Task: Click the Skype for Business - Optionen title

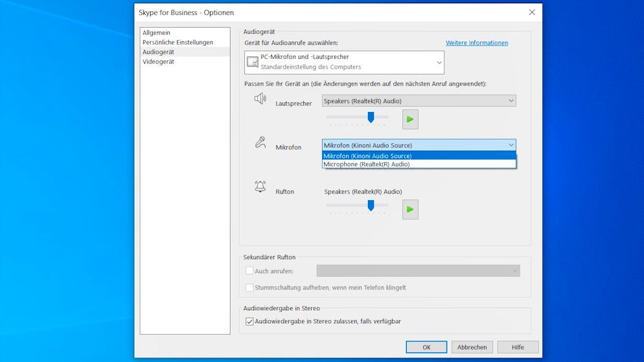Action: (186, 12)
